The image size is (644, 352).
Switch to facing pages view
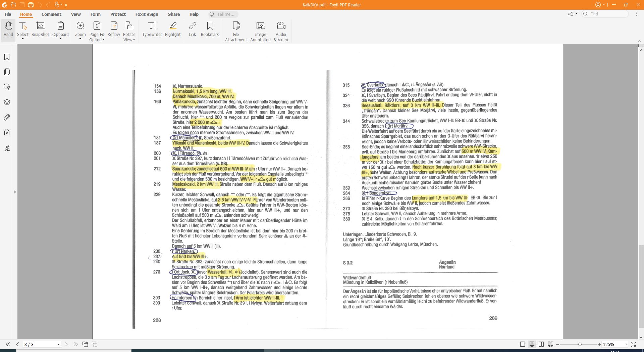tap(541, 344)
